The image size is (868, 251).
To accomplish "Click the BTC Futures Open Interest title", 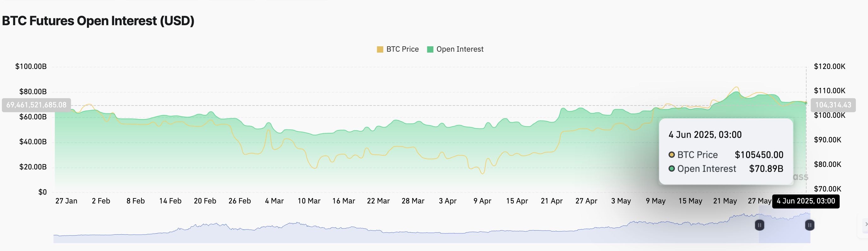I will [x=98, y=21].
